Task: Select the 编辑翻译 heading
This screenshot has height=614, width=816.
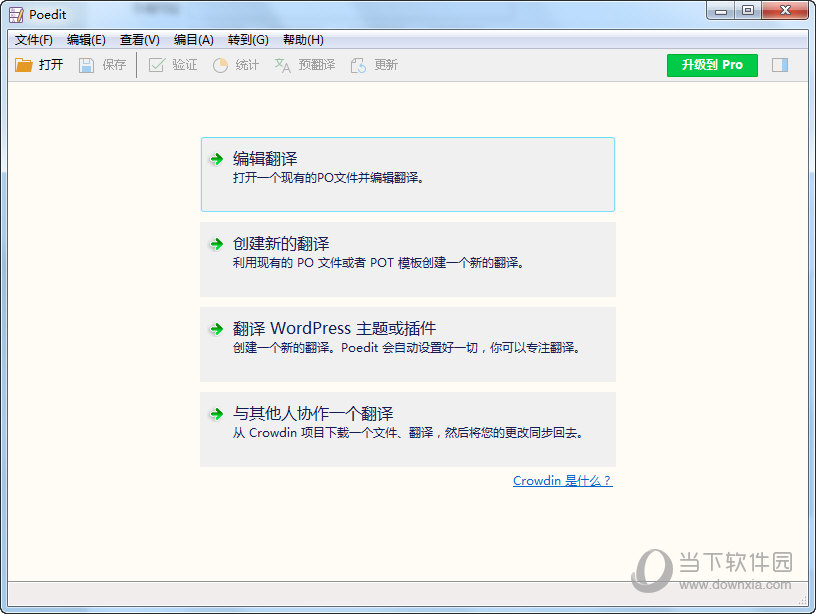Action: point(265,158)
